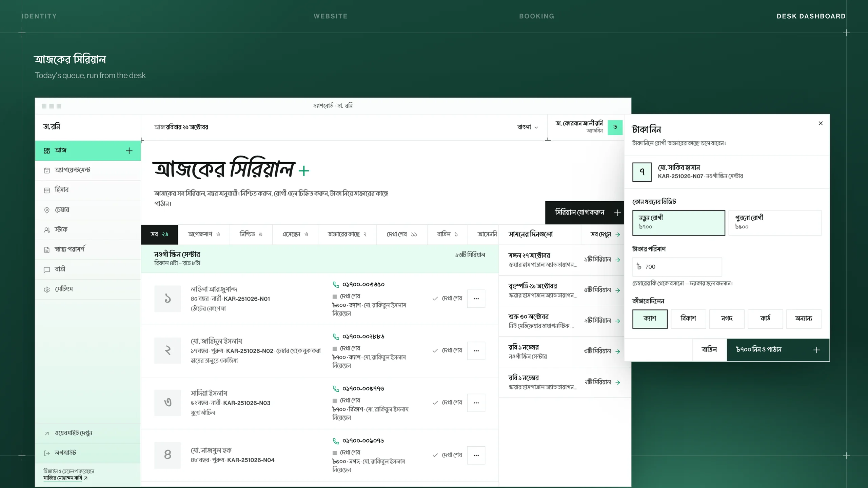Click লগআউট exit icon
This screenshot has height=488, width=868.
47,453
